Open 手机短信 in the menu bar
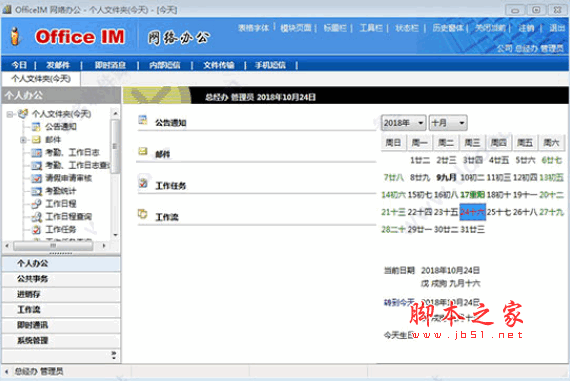 tap(270, 65)
